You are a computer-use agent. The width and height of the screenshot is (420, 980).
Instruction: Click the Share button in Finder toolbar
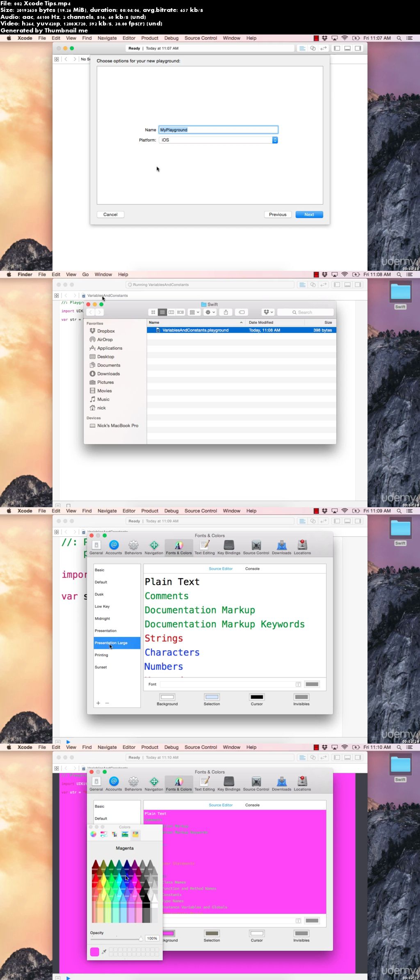226,312
